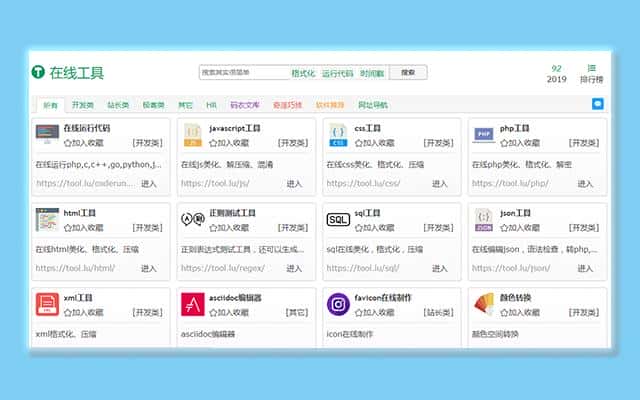This screenshot has height=400, width=640.
Task: Open the https://tool.lu/css/ link
Action: click(363, 183)
